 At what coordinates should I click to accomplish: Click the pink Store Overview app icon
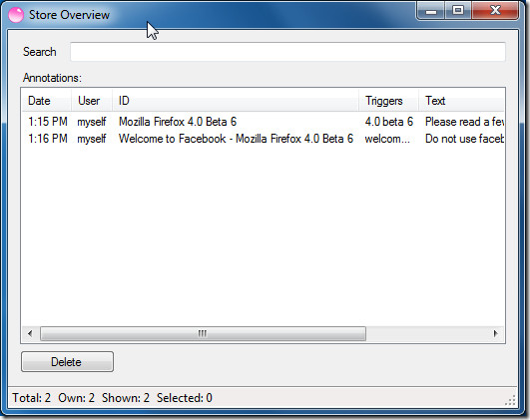tap(16, 15)
